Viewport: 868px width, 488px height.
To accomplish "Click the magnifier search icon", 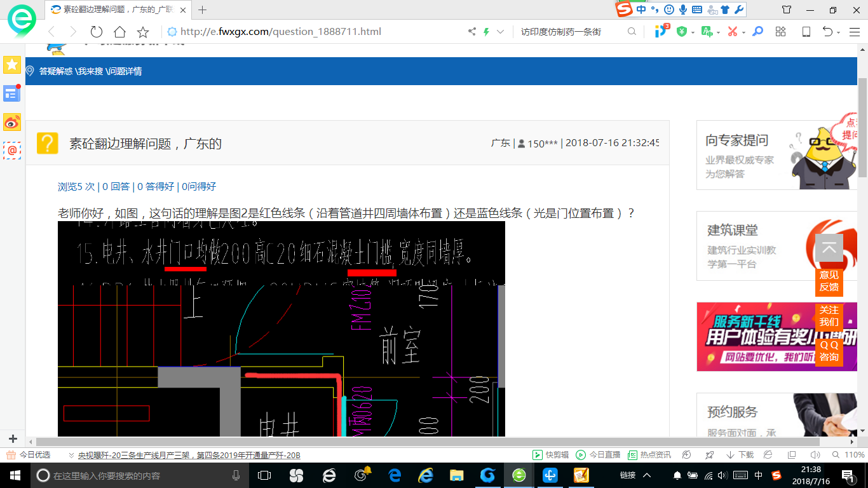I will coord(632,32).
